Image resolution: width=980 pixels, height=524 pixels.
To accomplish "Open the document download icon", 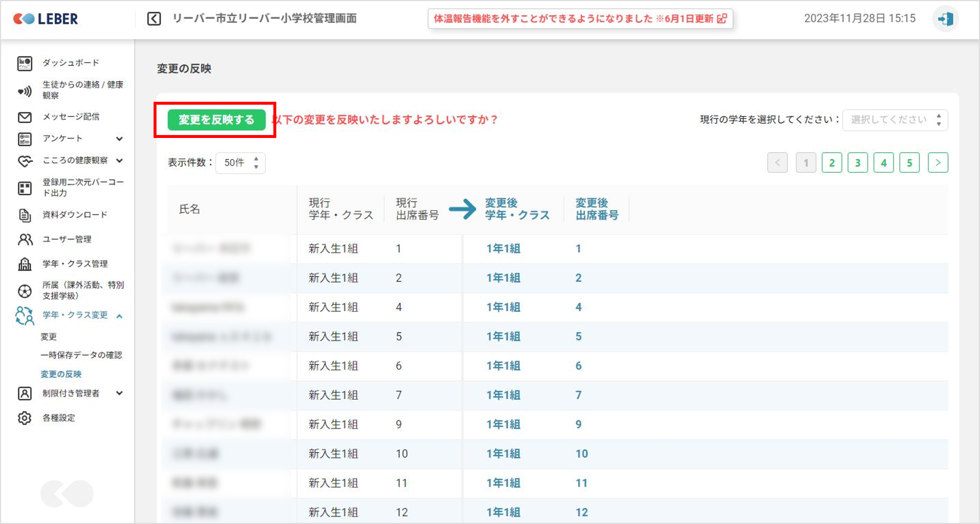I will click(24, 215).
